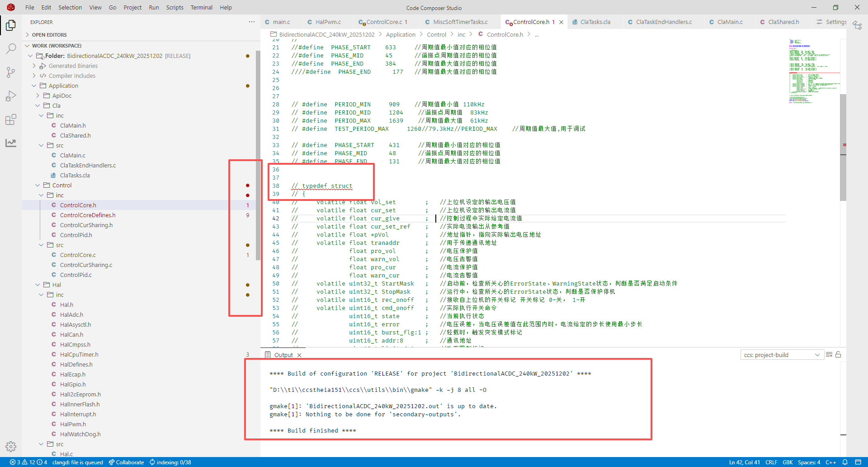The image size is (868, 467).
Task: Open the Terminal menu
Action: (x=202, y=8)
